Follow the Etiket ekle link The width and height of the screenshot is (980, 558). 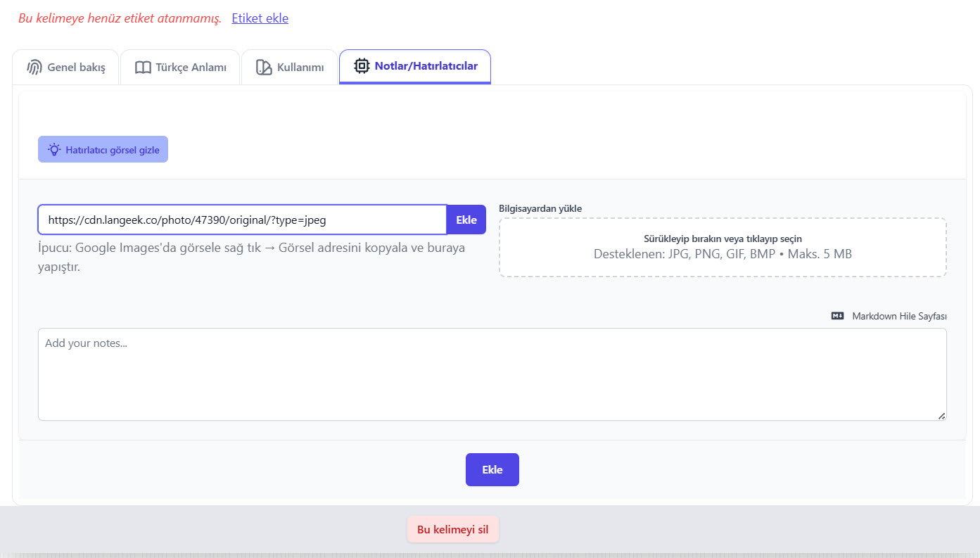[x=260, y=18]
